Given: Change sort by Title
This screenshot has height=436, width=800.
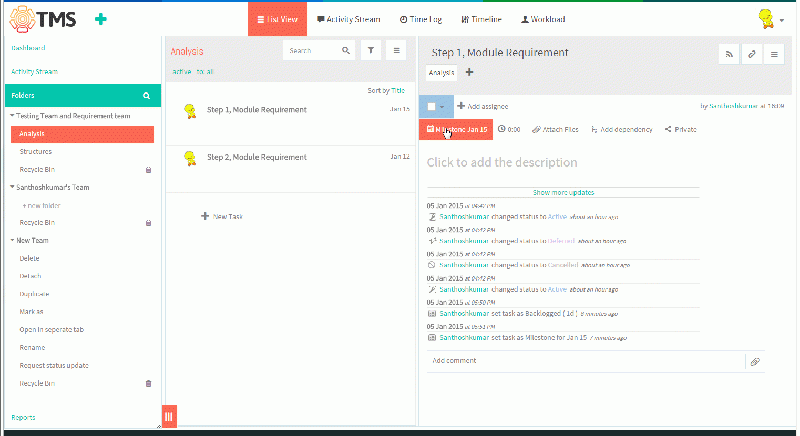Looking at the screenshot, I should tap(398, 90).
